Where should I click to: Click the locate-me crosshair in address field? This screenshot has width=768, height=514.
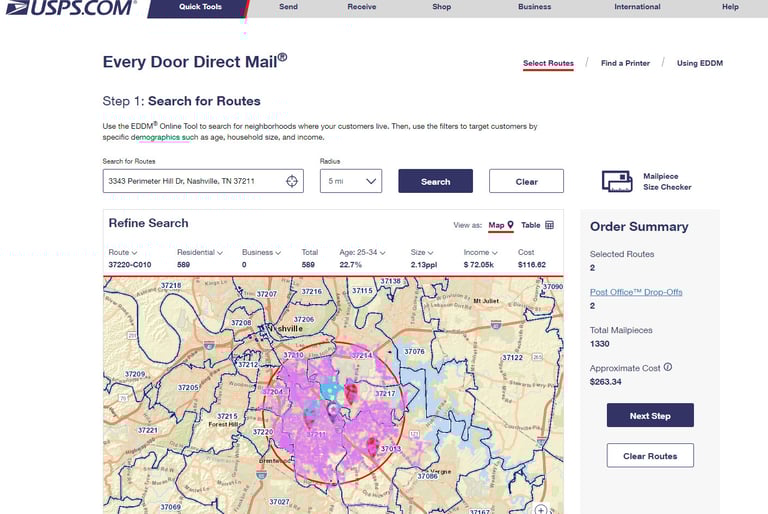coord(291,181)
